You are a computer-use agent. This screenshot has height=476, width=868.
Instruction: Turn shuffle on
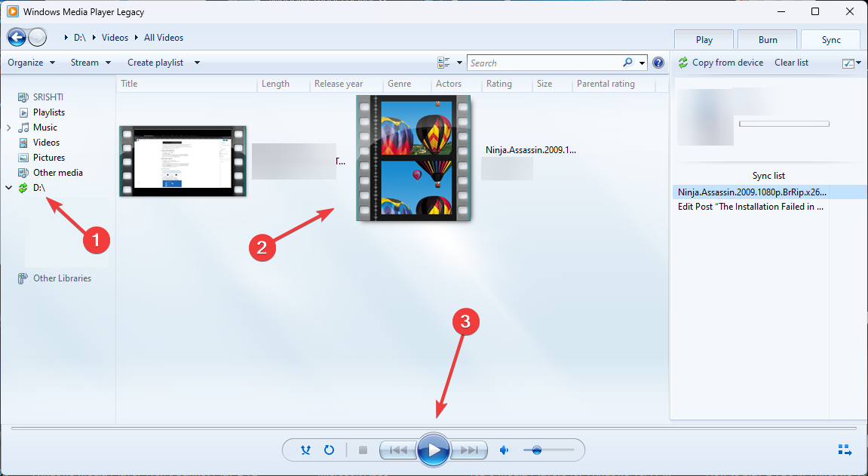(x=305, y=450)
